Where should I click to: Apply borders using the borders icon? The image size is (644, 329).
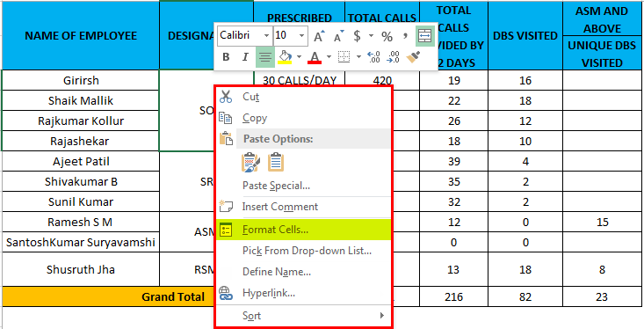click(x=344, y=57)
